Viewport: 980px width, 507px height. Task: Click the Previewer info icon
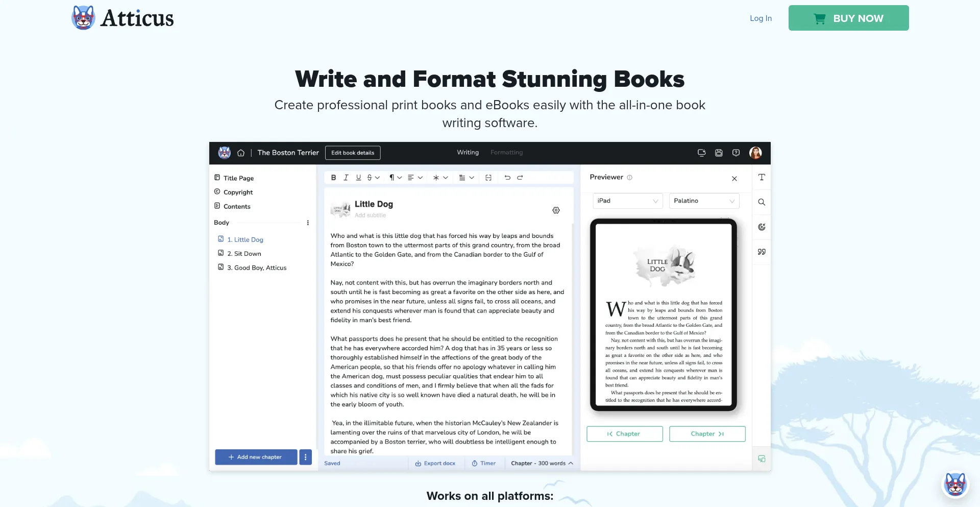coord(629,178)
